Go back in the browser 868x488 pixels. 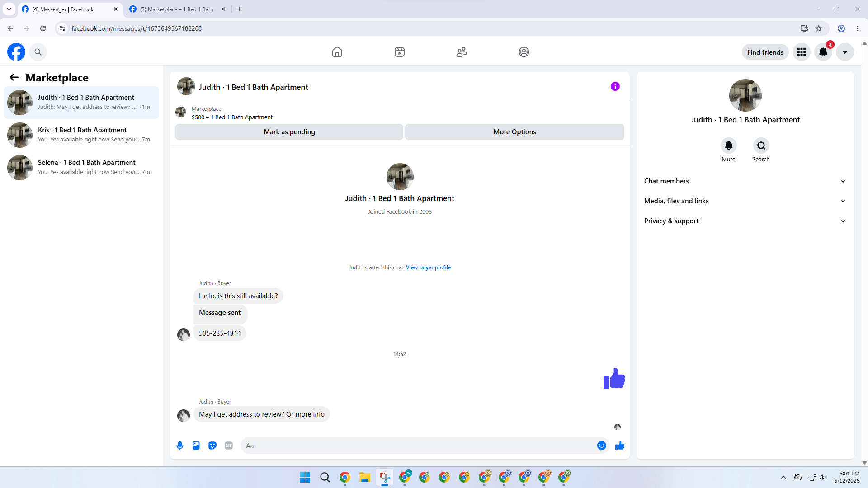pos(10,28)
